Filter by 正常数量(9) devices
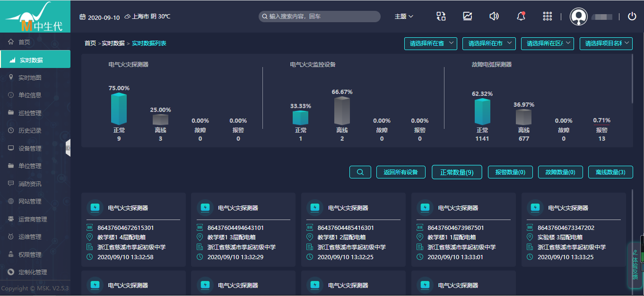 [x=457, y=172]
